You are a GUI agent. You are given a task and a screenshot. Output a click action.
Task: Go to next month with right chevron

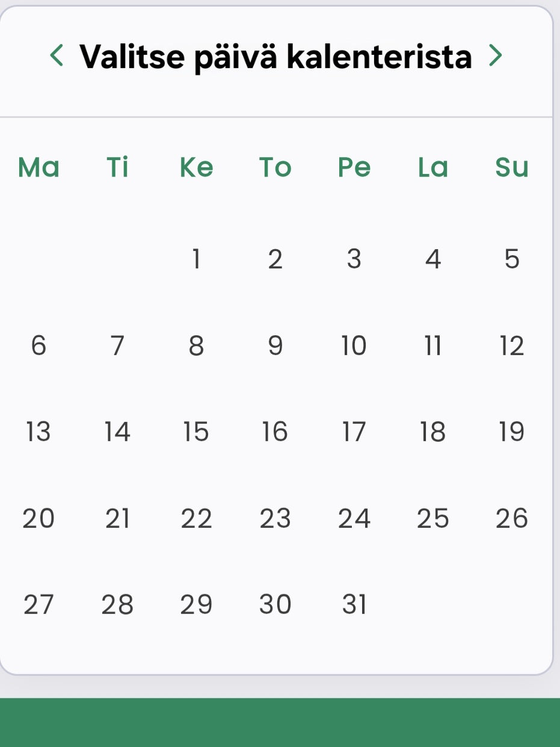click(x=495, y=55)
